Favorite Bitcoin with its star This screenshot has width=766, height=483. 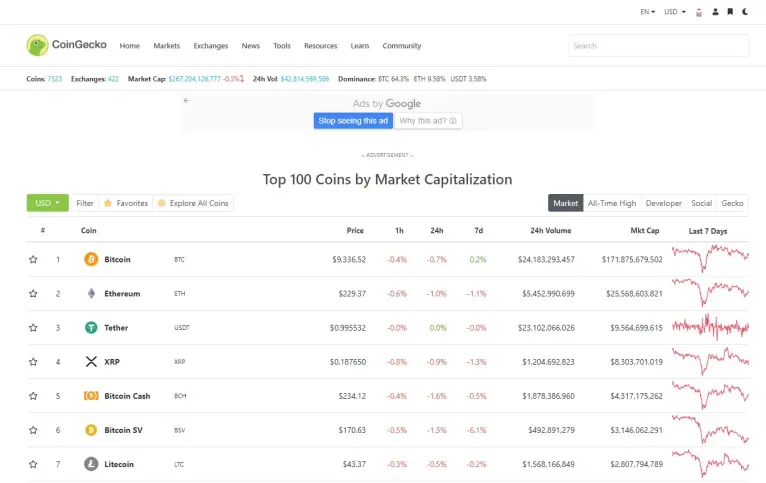pos(33,259)
